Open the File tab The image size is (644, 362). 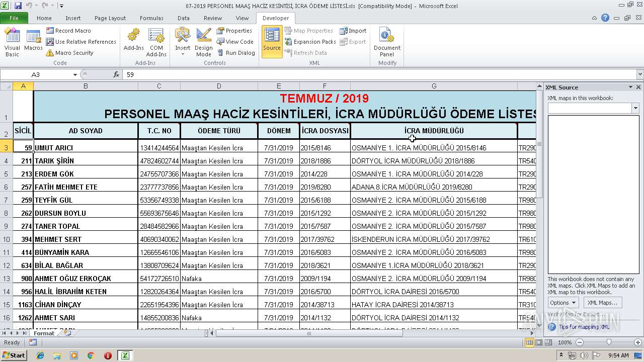coord(14,18)
